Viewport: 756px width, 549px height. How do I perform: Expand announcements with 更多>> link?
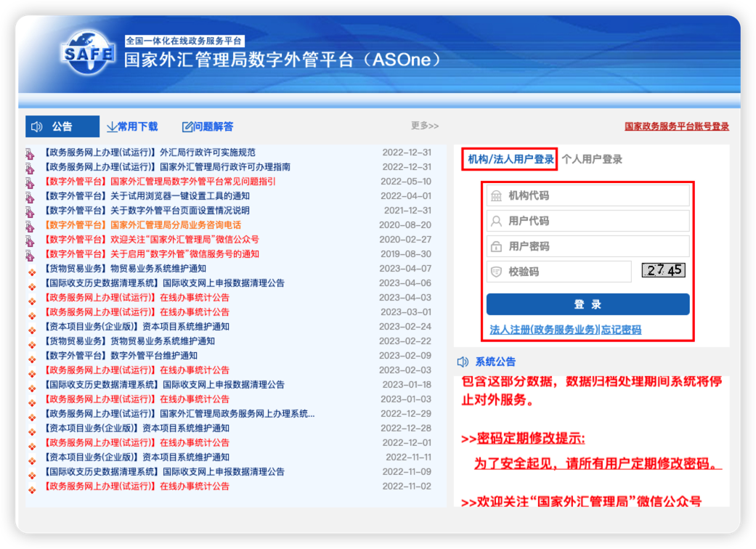point(425,126)
